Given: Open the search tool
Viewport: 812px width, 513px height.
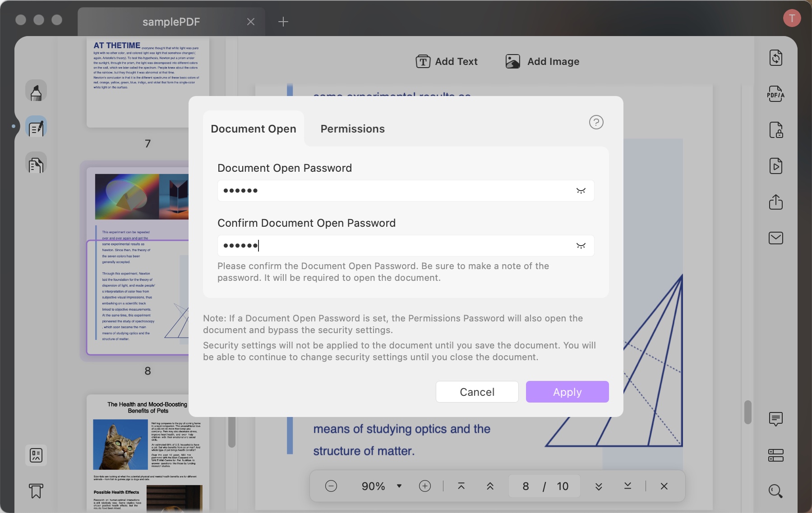Looking at the screenshot, I should click(775, 491).
